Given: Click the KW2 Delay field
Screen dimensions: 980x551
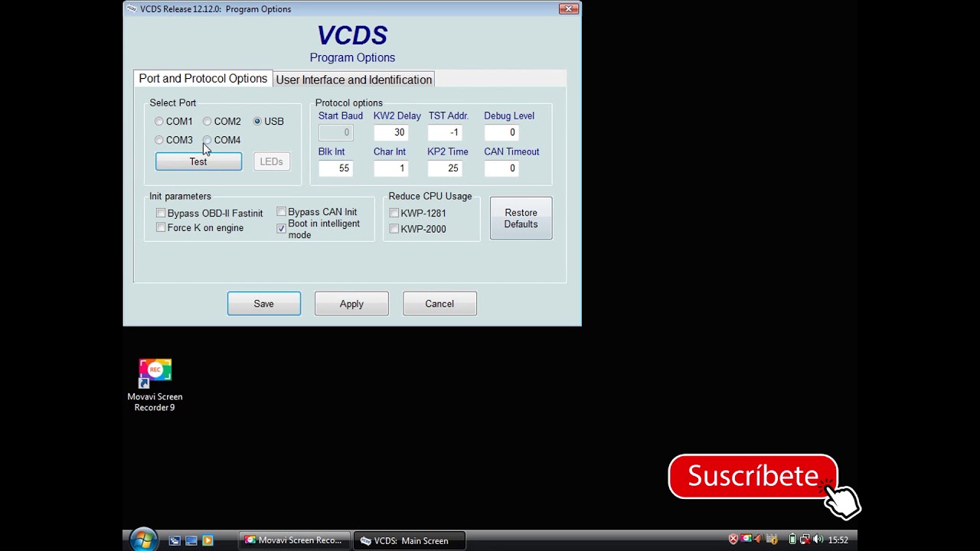Looking at the screenshot, I should [390, 132].
